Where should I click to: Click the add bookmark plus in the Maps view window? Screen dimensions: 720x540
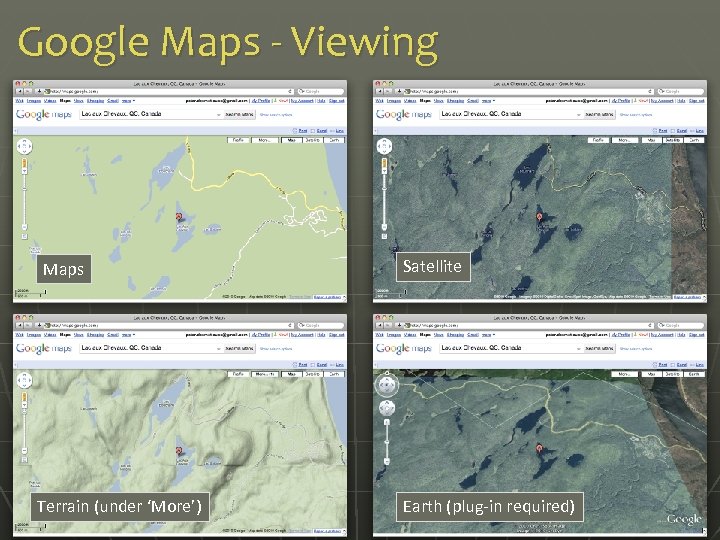[x=39, y=91]
